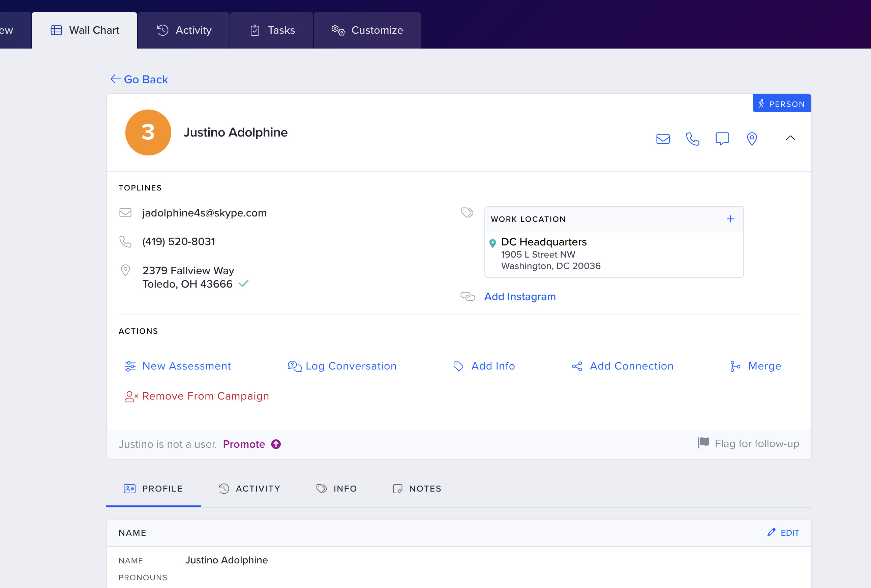Click the Go Back link
871x588 pixels.
coord(139,80)
